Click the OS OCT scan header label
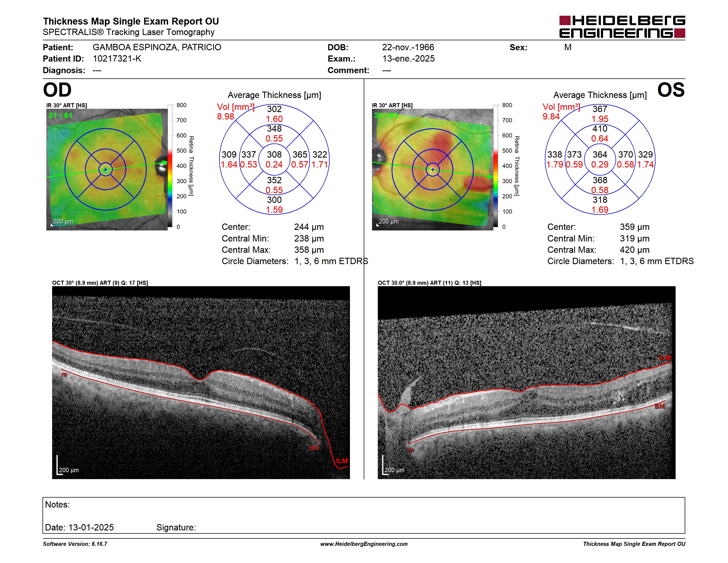Viewport: 728px width, 563px height. coord(429,283)
